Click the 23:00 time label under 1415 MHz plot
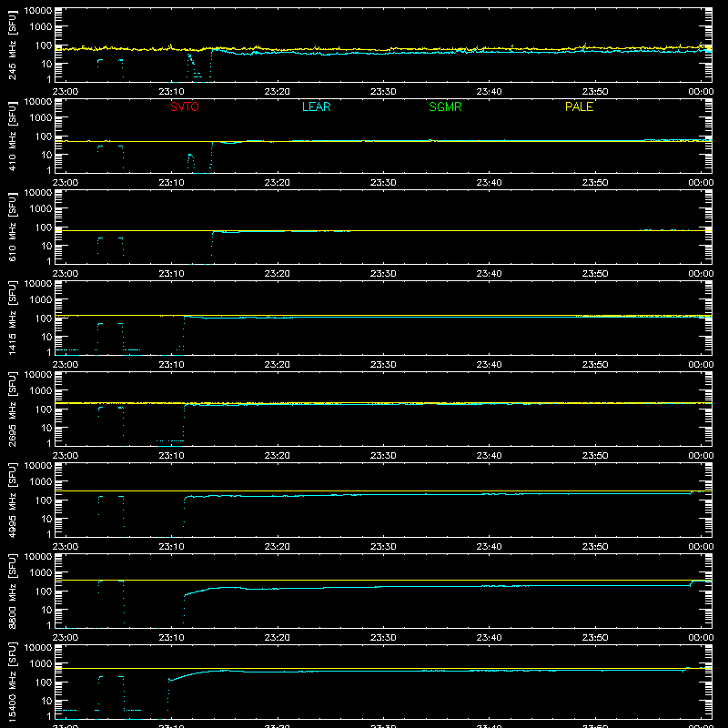The image size is (728, 728). click(66, 365)
